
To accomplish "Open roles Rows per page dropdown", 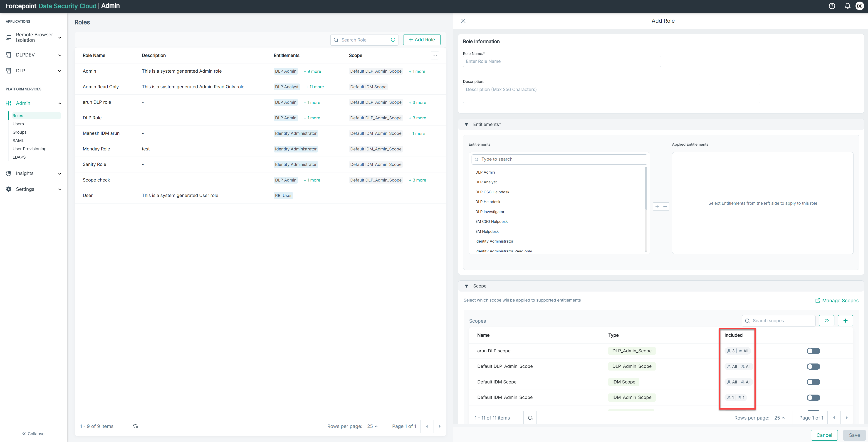I will [x=372, y=426].
